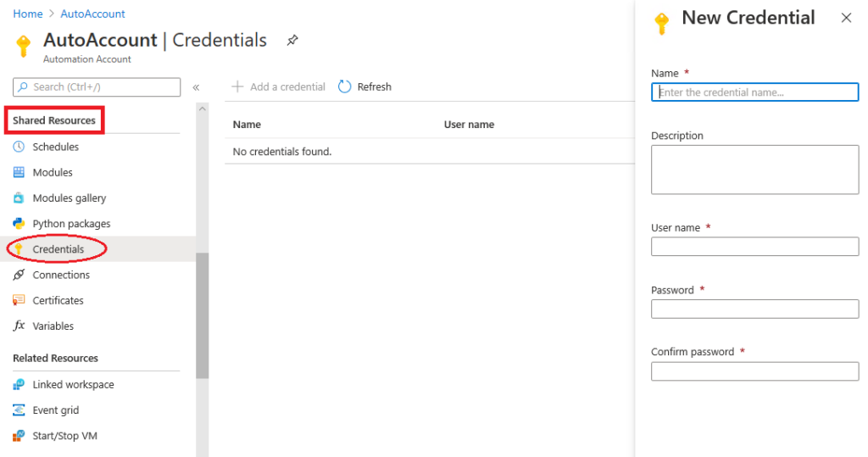868x457 pixels.
Task: Click the Confirm password field
Action: click(754, 371)
